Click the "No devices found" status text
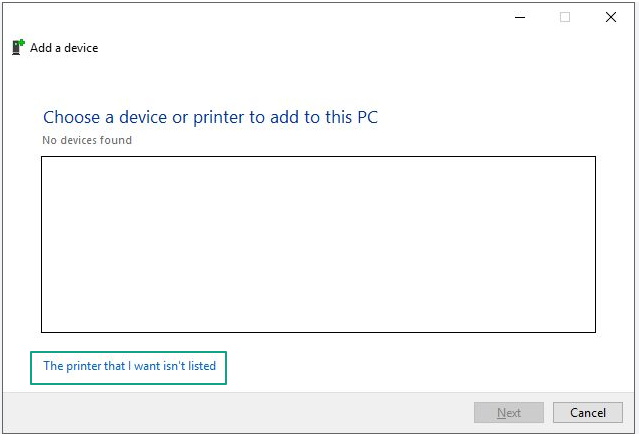 click(x=87, y=140)
